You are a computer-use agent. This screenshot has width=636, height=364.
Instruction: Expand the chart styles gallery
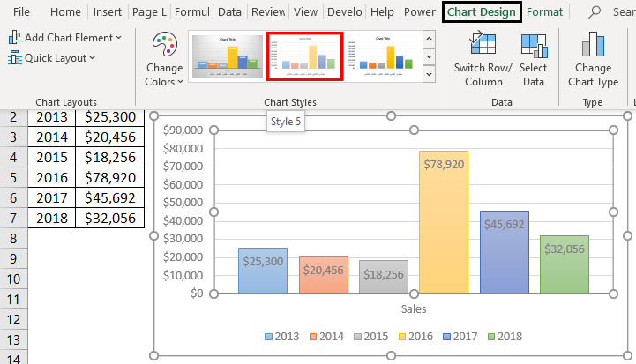click(430, 74)
